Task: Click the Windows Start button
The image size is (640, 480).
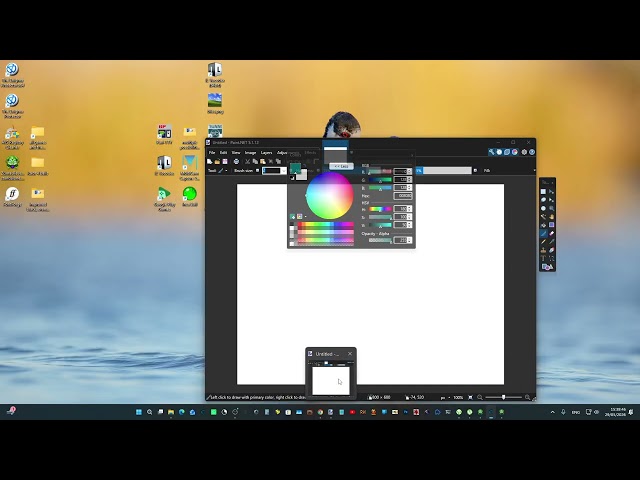Action: pyautogui.click(x=139, y=412)
